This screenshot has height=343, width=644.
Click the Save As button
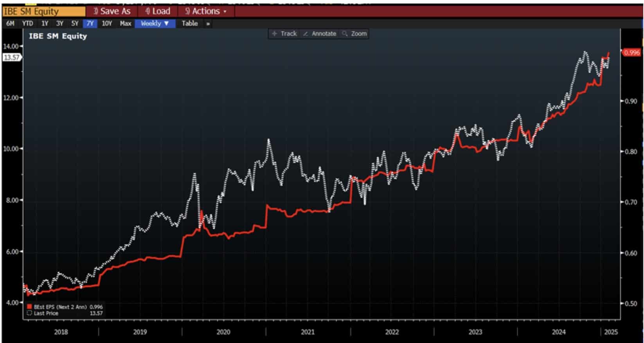pos(112,11)
